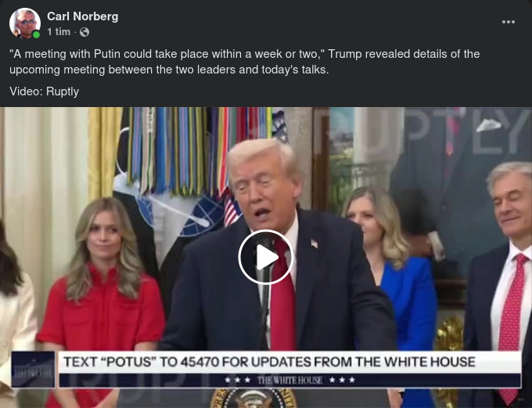Click the globe public-audience icon
532x408 pixels.
tap(84, 32)
